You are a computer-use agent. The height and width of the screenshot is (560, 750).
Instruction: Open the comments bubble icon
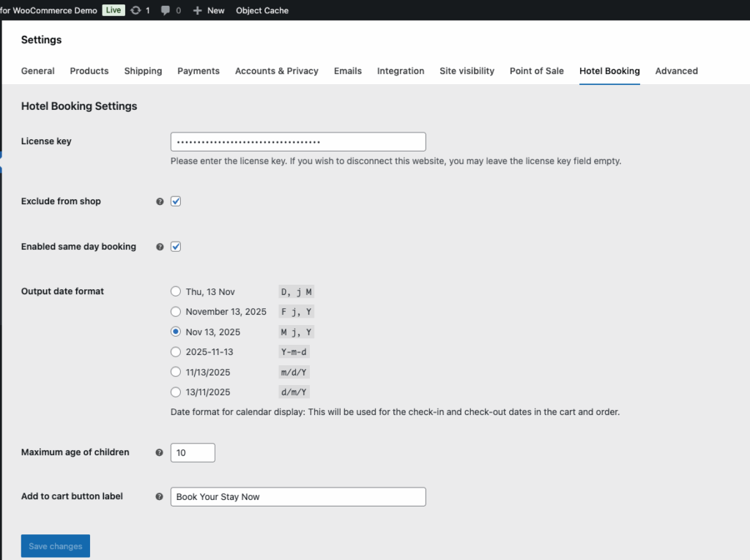pos(166,10)
